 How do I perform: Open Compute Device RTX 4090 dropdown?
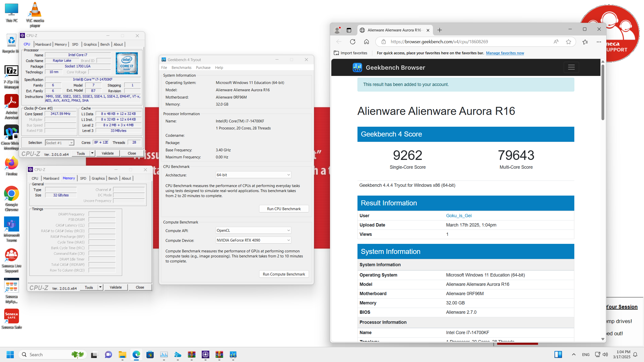253,240
